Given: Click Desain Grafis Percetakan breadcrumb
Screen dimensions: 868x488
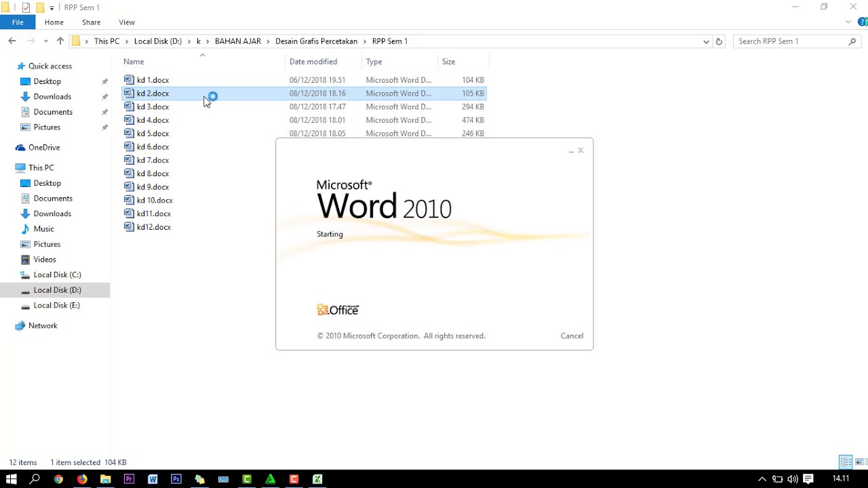Looking at the screenshot, I should pos(316,41).
